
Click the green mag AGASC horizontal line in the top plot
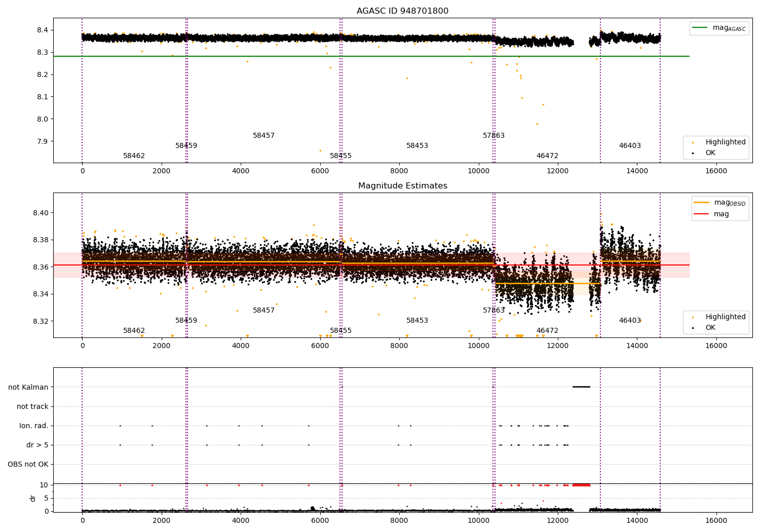tap(371, 56)
